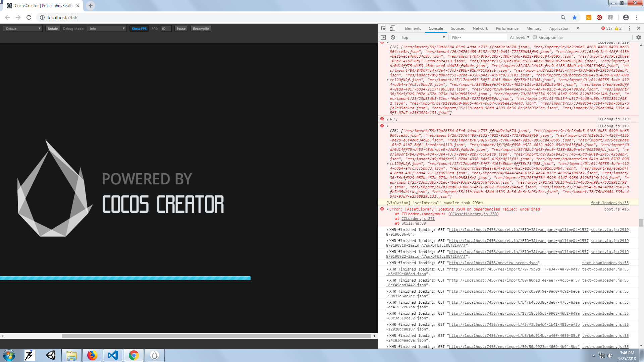644x362 pixels.
Task: Click the address bar URL localhost:7456
Action: click(62, 17)
